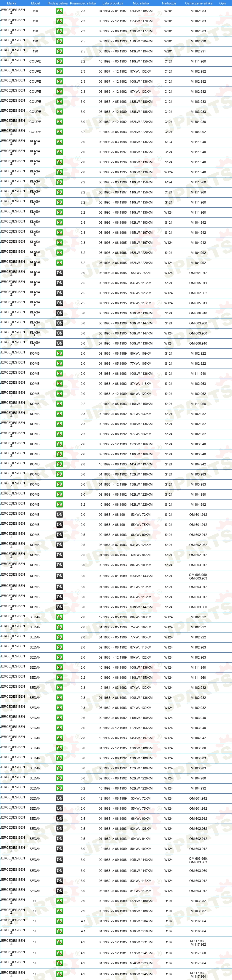Click the Model column header
Image resolution: width=232 pixels, height=980 pixels.
click(x=35, y=3)
